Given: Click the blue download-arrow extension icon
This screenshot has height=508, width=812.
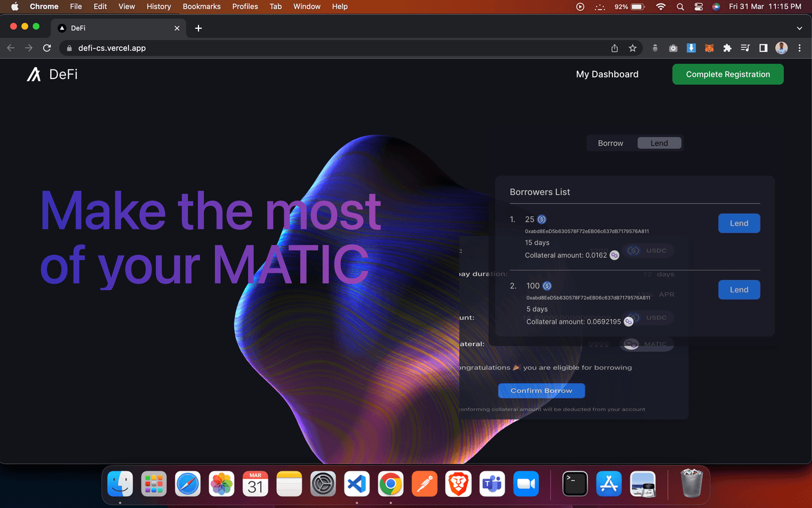Looking at the screenshot, I should point(691,48).
